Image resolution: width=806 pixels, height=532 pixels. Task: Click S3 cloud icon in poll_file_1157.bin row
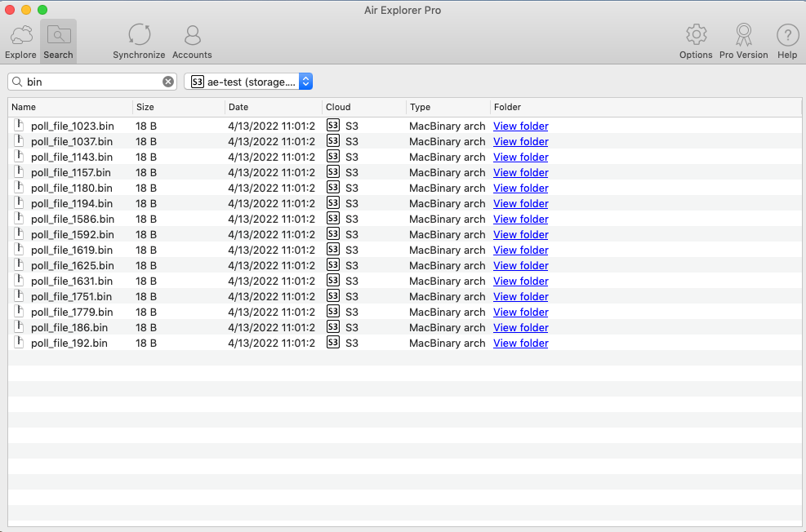coord(333,172)
